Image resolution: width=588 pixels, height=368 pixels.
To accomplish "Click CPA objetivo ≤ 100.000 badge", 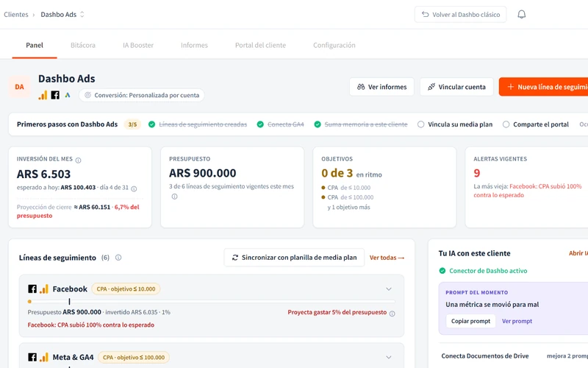I will click(x=134, y=357).
